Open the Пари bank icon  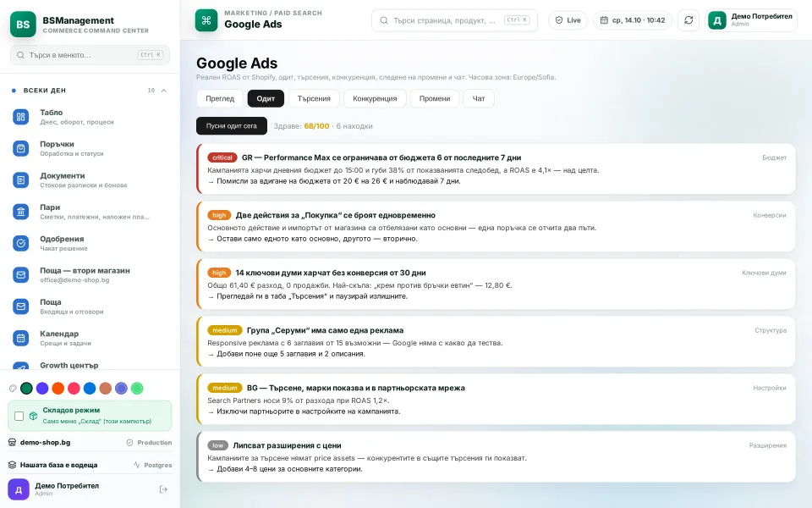point(20,212)
